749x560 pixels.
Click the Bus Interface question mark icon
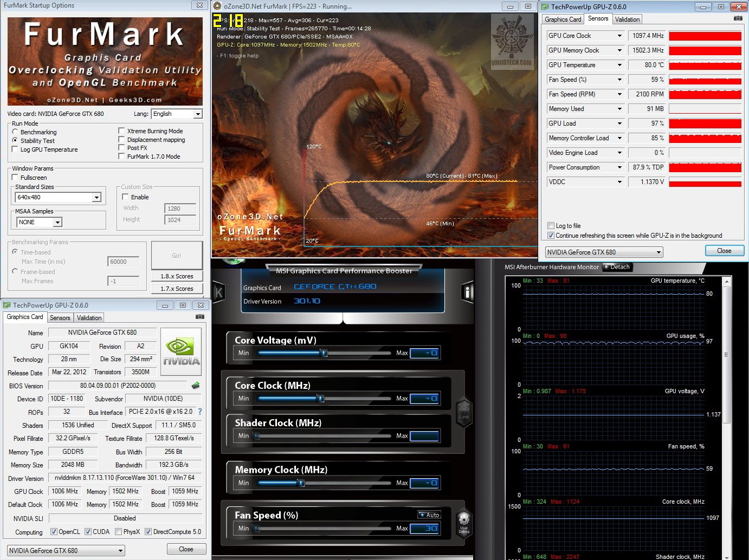coord(200,412)
